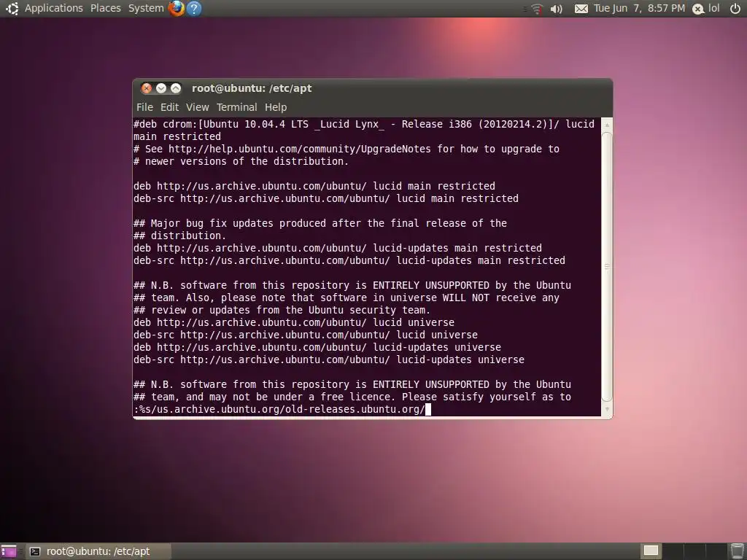Screen dimensions: 747x560
Task: Click the '#deb cdrom:[Ubuntu 10.04.4 LTS' line
Action: (x=364, y=124)
